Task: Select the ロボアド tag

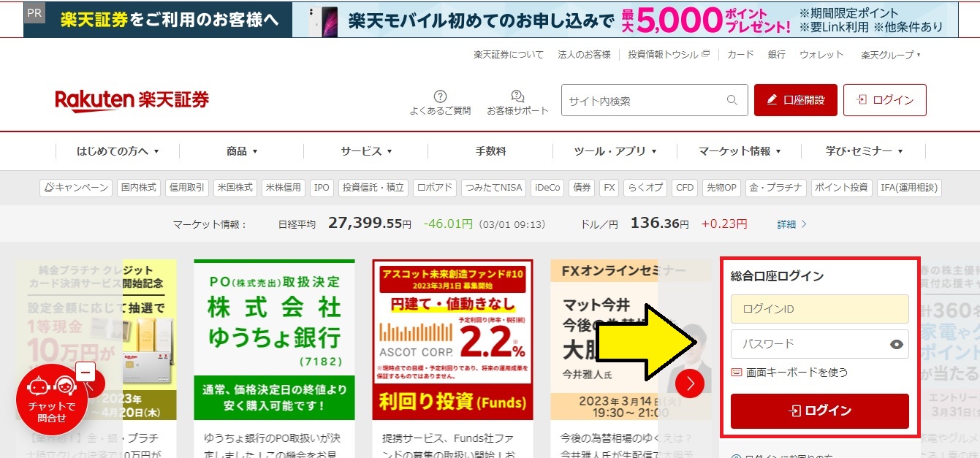Action: [x=435, y=188]
